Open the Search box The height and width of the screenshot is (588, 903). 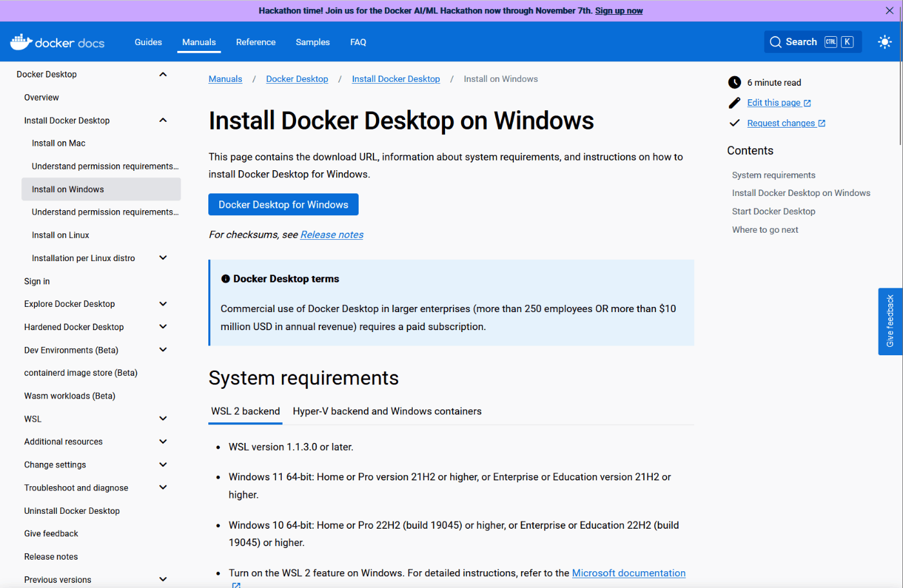[813, 42]
